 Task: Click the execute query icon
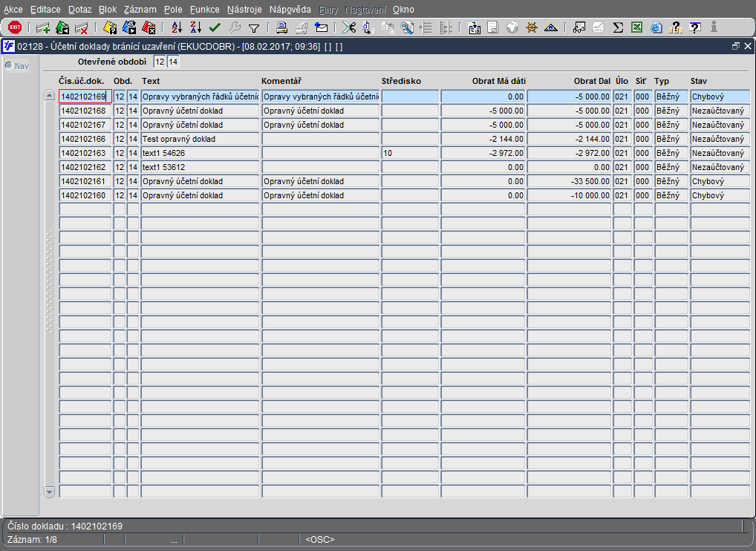tap(129, 28)
